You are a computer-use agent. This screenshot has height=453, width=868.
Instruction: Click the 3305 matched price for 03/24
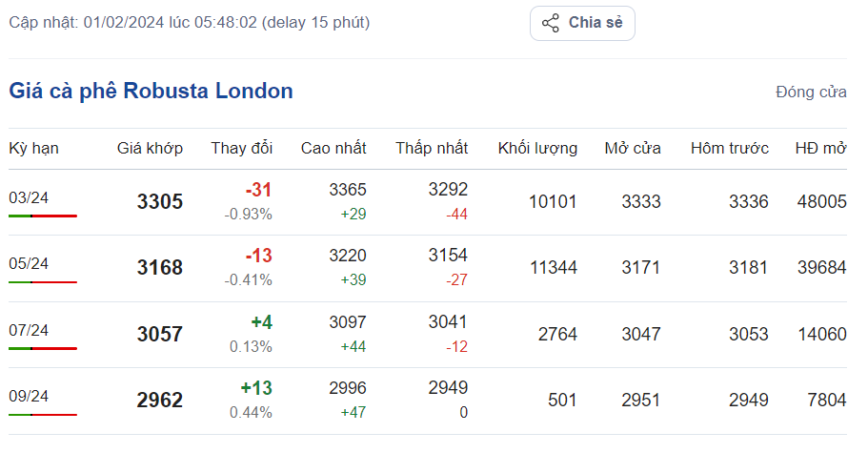pyautogui.click(x=160, y=202)
